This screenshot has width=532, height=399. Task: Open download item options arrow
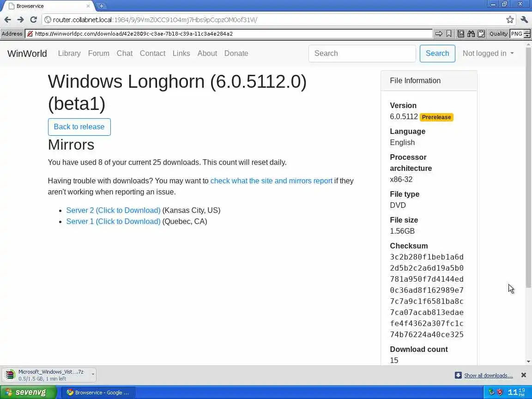[x=93, y=374]
